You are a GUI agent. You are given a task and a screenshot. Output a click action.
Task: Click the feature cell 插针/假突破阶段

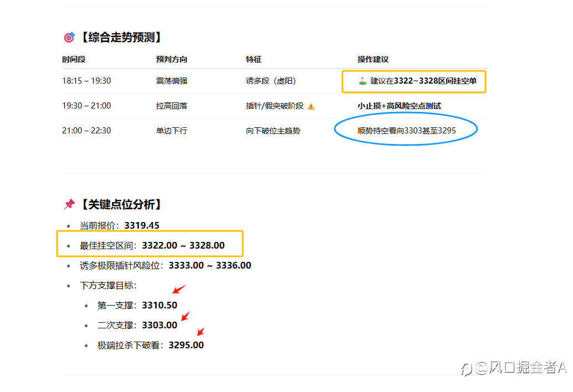(275, 106)
